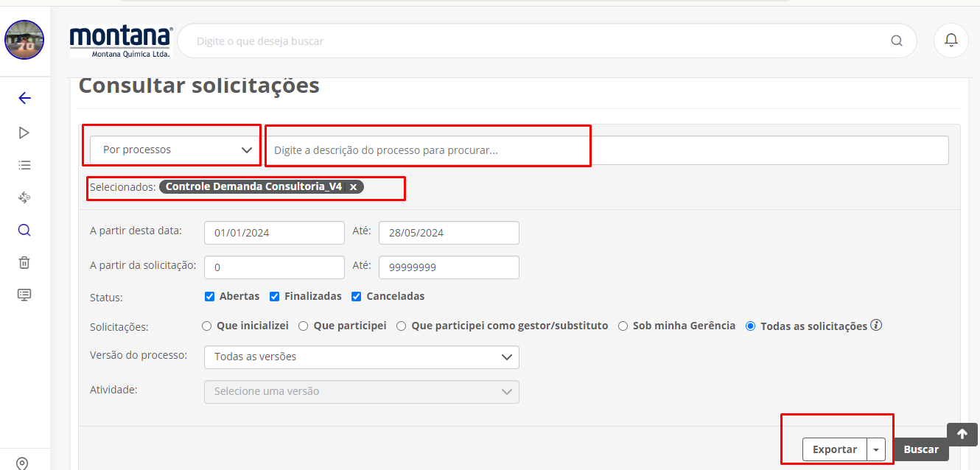Screen dimensions: 980x470
Task: Remove the Controle Demanda Consultoria_V4 tag
Action: pos(353,187)
